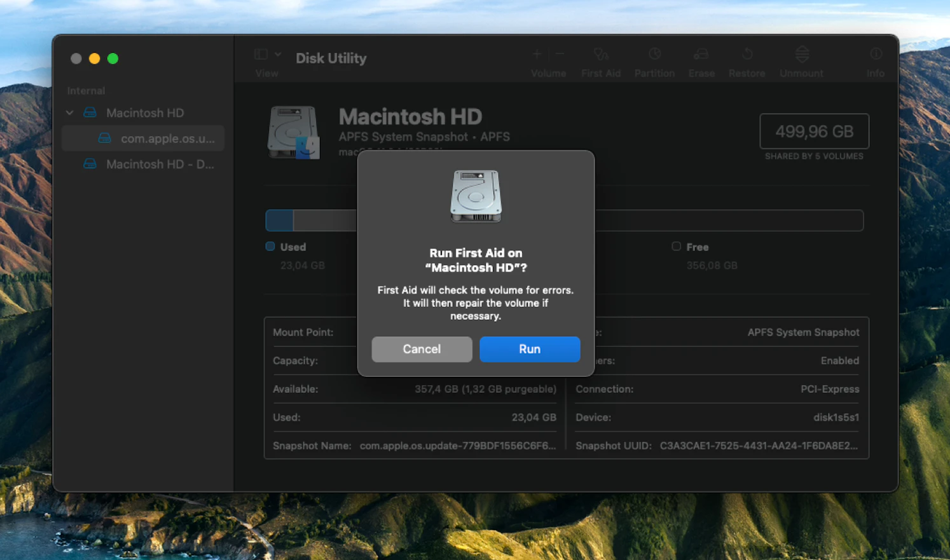Click the APFS System Snapshot value

coord(803,332)
